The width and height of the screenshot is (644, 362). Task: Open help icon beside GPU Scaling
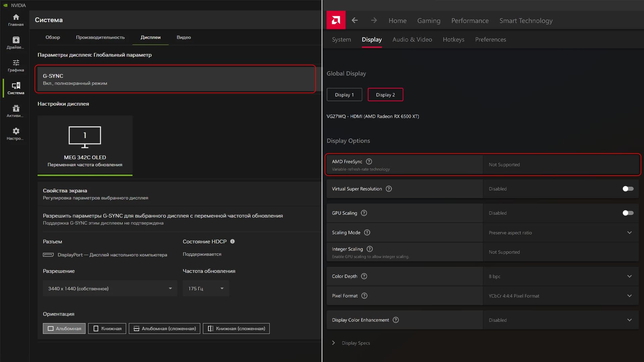(364, 213)
